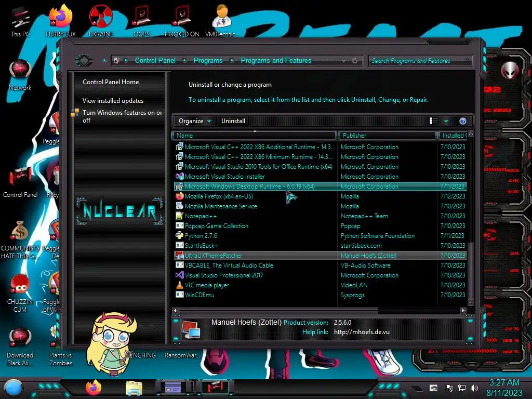Open Turn Windows features on or off
The height and width of the screenshot is (399, 532).
pyautogui.click(x=123, y=116)
